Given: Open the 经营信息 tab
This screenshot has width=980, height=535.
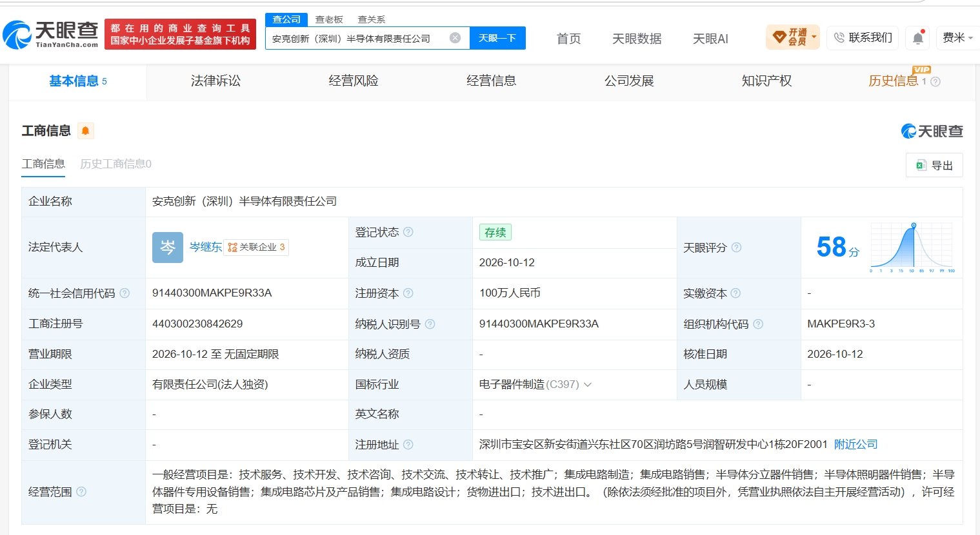Looking at the screenshot, I should point(491,81).
